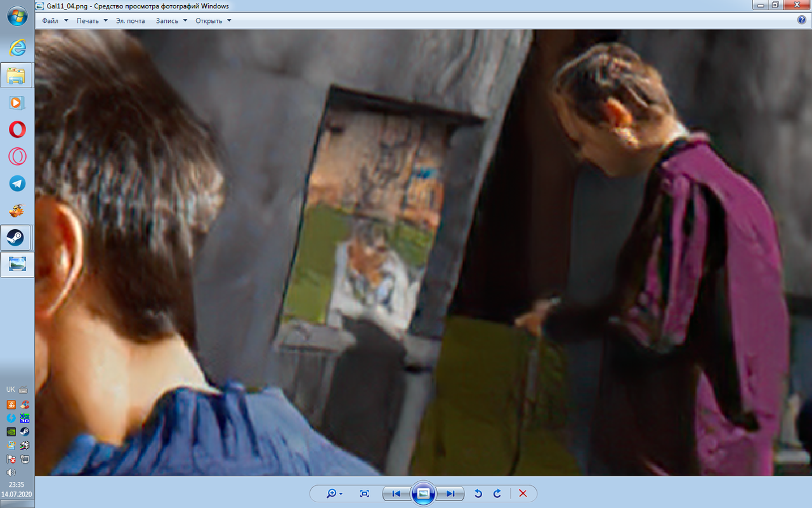Viewport: 812px width, 508px height.
Task: Rotate the image counterclockwise
Action: pyautogui.click(x=478, y=493)
